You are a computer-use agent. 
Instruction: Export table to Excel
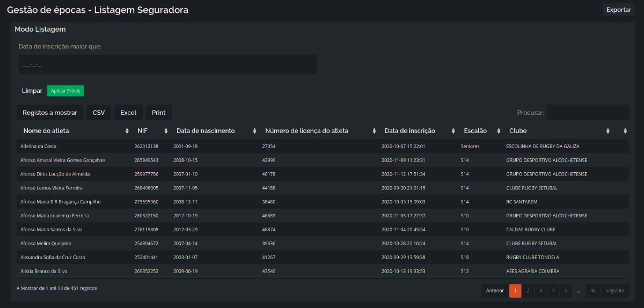[x=128, y=113]
